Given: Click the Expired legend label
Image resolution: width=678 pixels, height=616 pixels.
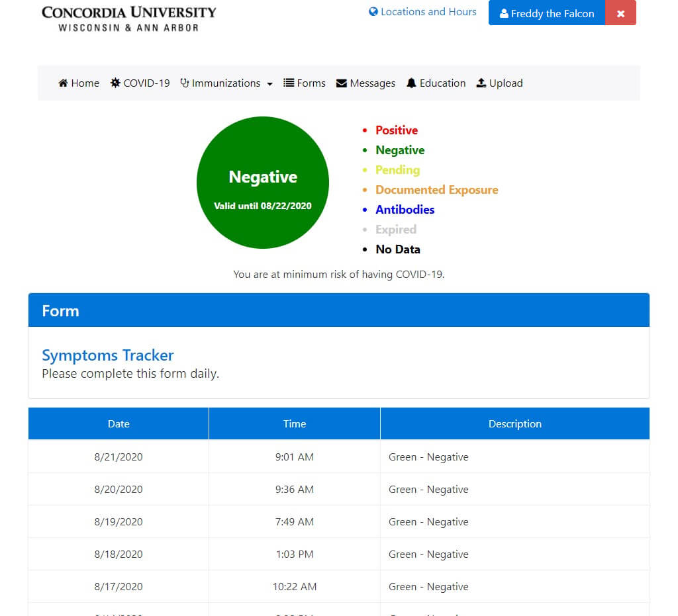Looking at the screenshot, I should tap(396, 230).
